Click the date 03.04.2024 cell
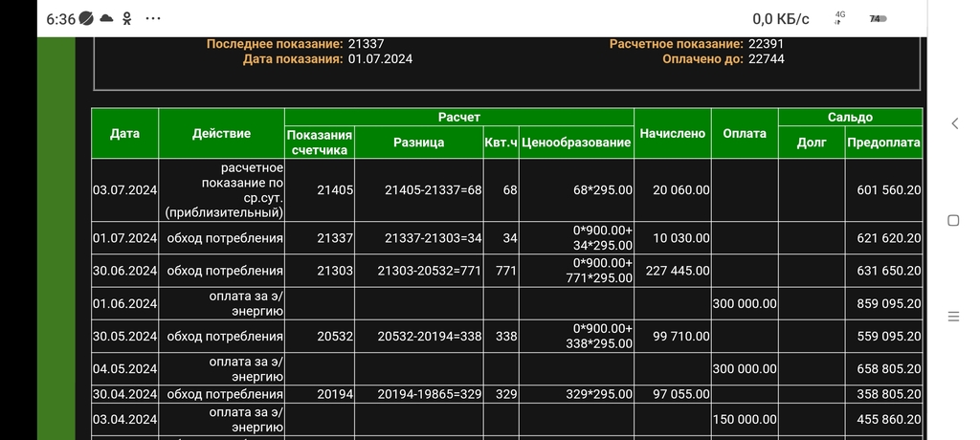This screenshot has width=980, height=440. coord(125,419)
